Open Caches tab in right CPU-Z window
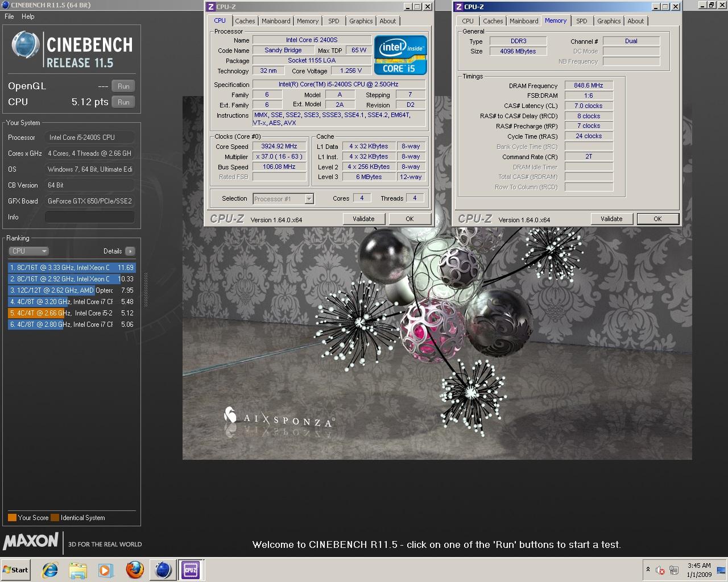The width and height of the screenshot is (728, 582). [x=493, y=21]
